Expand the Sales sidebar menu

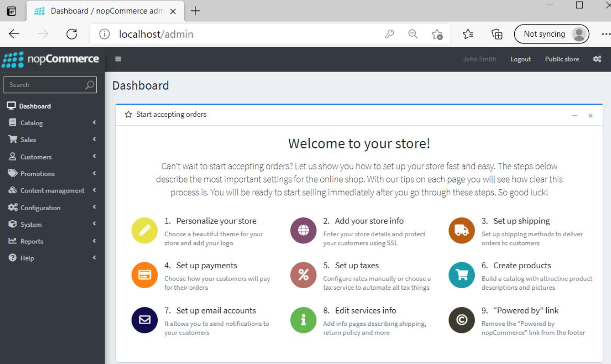pos(52,140)
